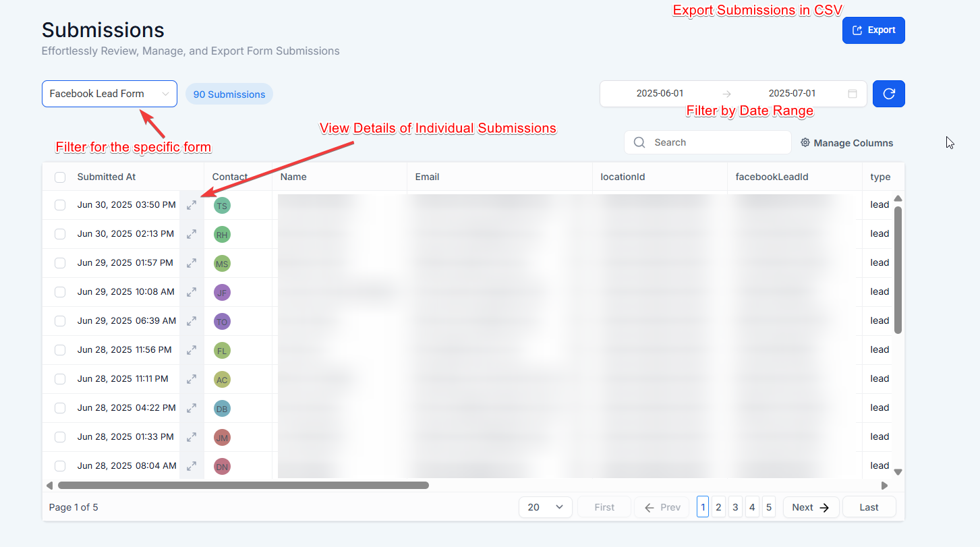Select the TO contact avatar
The height and width of the screenshot is (547, 980).
[222, 322]
